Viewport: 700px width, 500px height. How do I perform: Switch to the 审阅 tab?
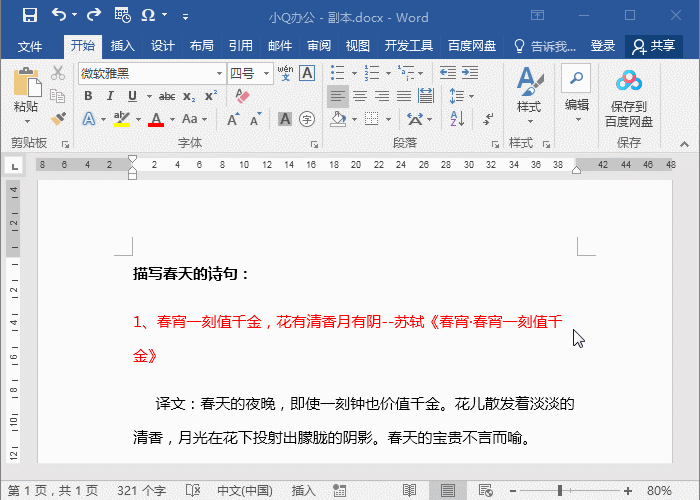(319, 46)
